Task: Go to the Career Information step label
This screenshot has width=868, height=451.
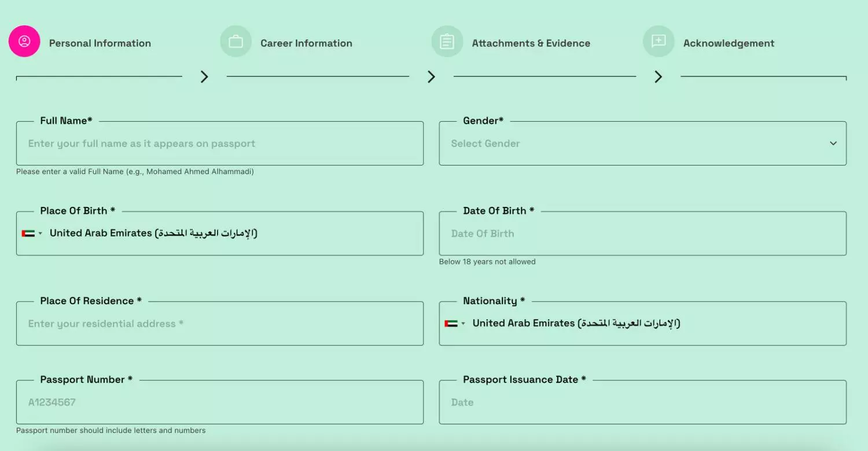Action: pos(306,43)
